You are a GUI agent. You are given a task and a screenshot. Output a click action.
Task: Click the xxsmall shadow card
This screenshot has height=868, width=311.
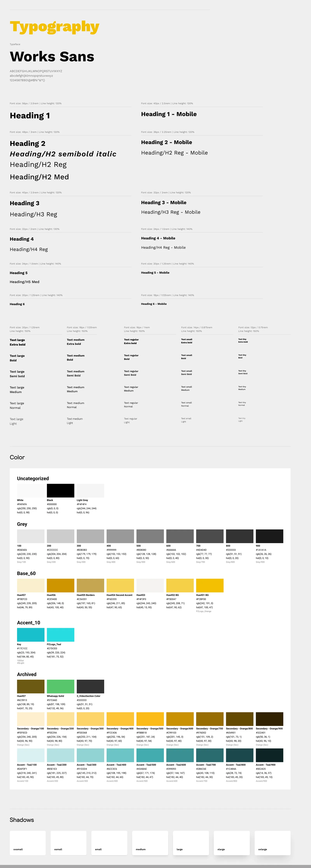tap(28, 843)
